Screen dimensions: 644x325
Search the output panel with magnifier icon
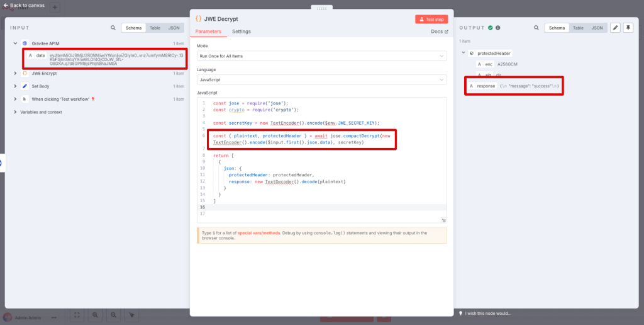click(536, 28)
